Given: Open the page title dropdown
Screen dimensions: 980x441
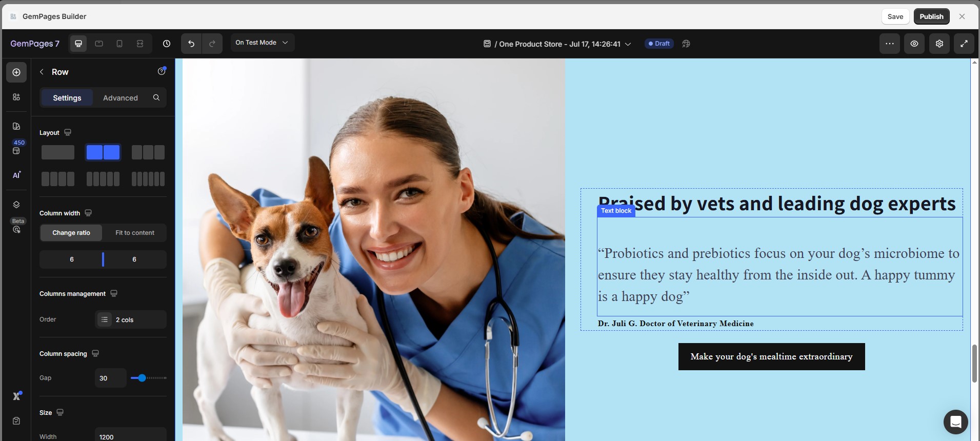Looking at the screenshot, I should coord(557,44).
